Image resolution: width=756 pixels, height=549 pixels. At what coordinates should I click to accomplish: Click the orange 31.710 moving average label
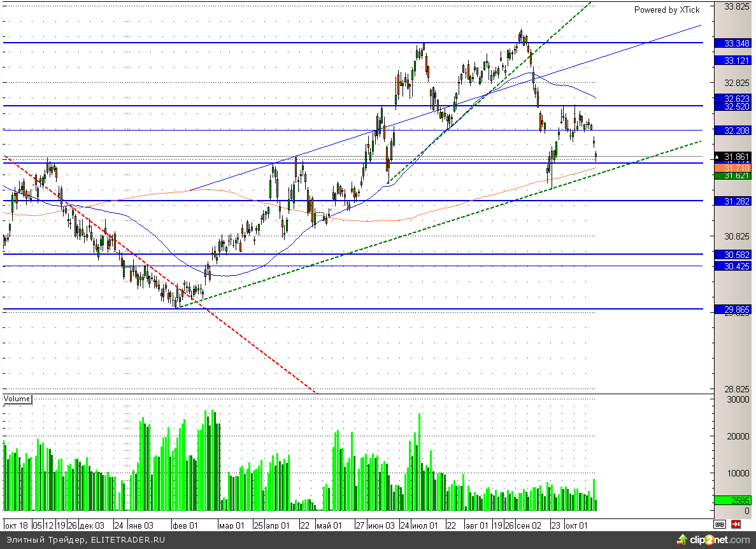736,168
